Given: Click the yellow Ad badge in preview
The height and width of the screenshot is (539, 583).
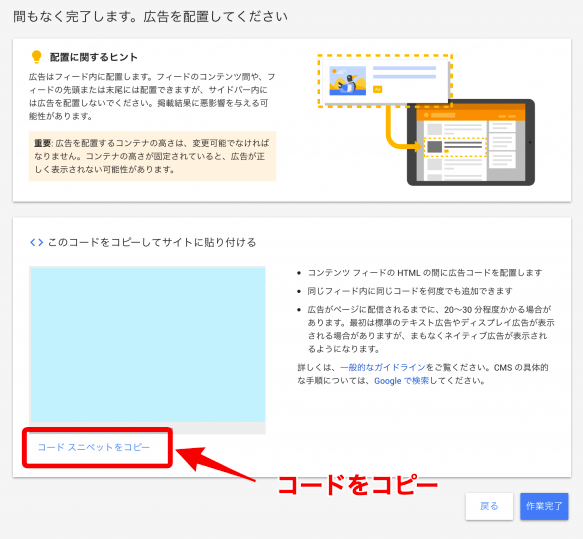Looking at the screenshot, I should pos(377,89).
